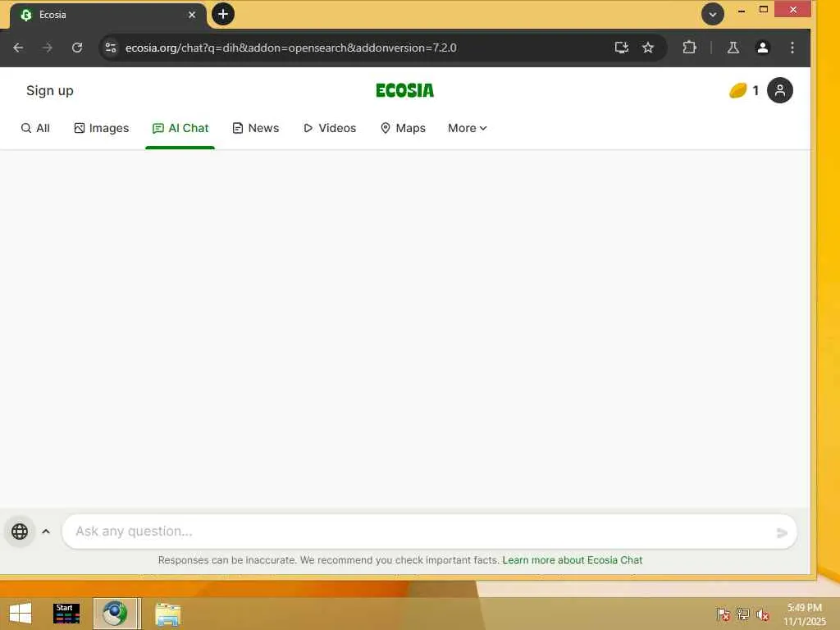Open File Explorer from taskbar
Image resolution: width=840 pixels, height=630 pixels.
point(167,614)
